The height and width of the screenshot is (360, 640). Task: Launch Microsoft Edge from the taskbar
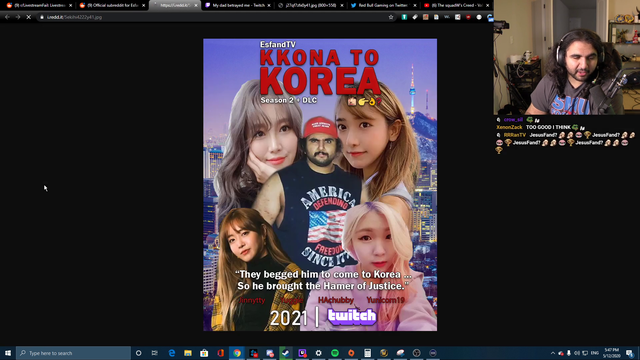(171, 353)
